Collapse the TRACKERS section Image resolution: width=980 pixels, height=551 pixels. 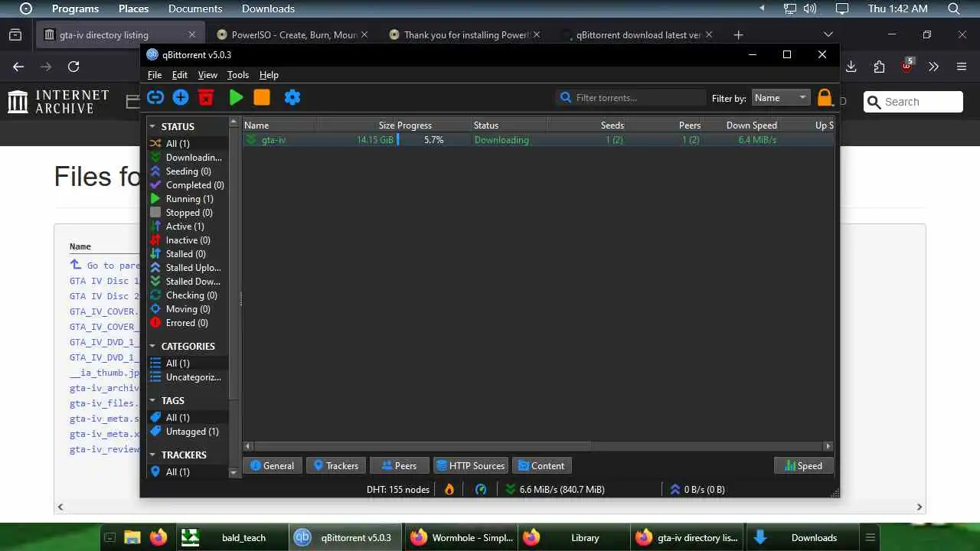point(152,455)
